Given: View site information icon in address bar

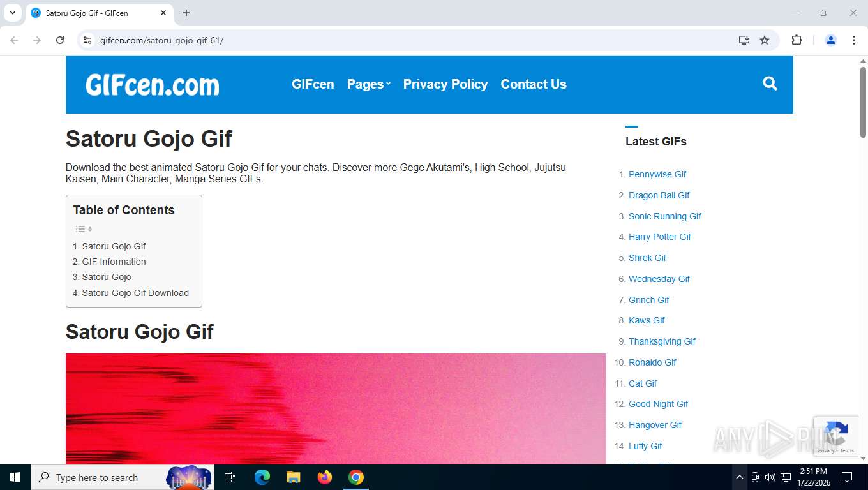Looking at the screenshot, I should (87, 40).
